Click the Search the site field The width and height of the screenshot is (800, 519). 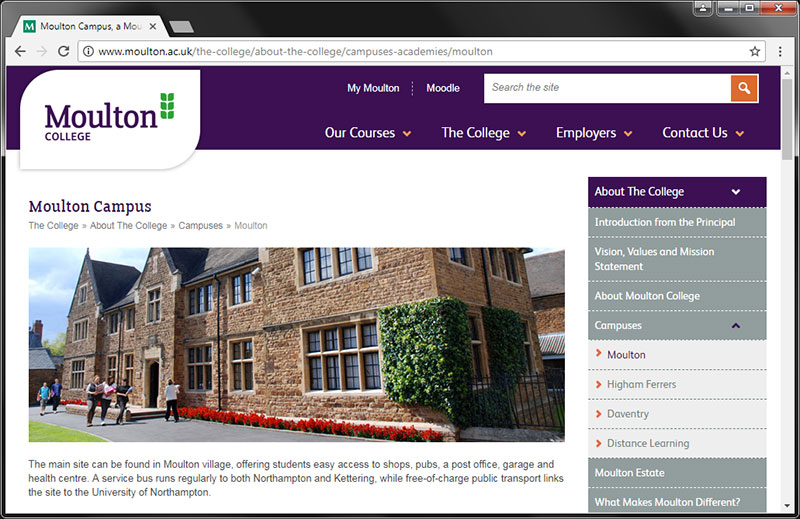tap(607, 88)
